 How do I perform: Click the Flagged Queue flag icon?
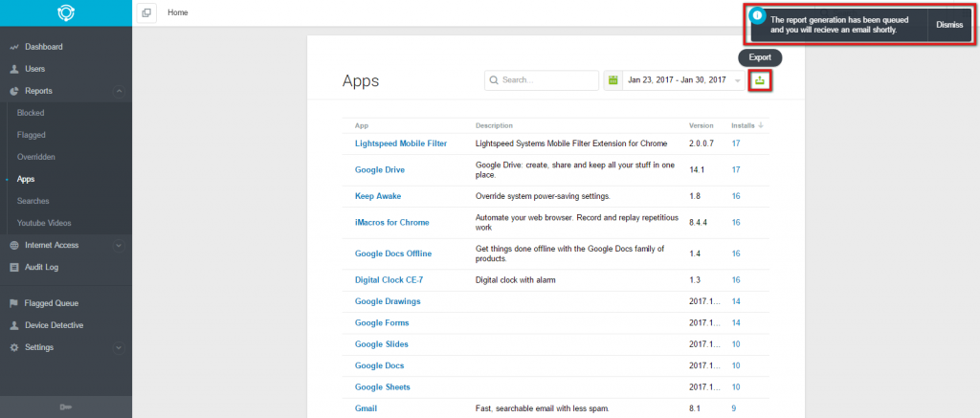coord(14,303)
